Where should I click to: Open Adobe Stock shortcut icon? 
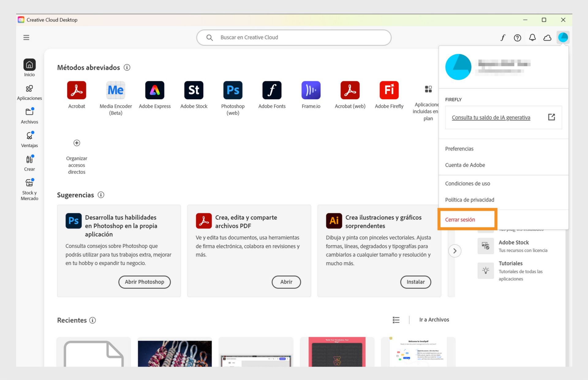pos(194,90)
